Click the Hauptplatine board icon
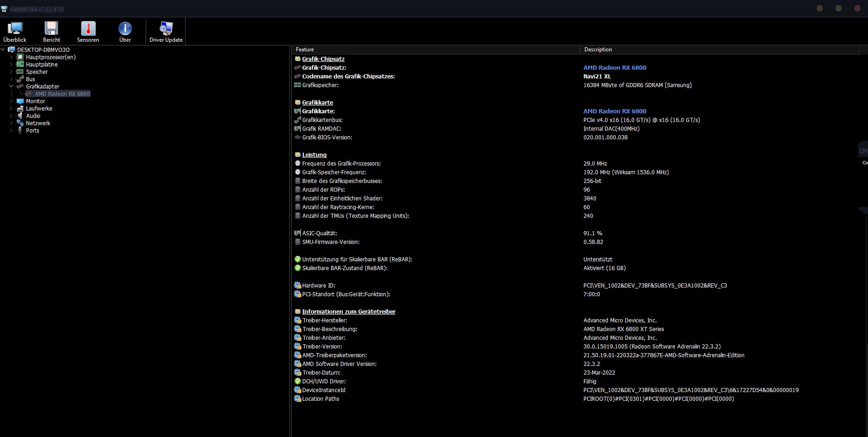This screenshot has width=868, height=437. [20, 65]
